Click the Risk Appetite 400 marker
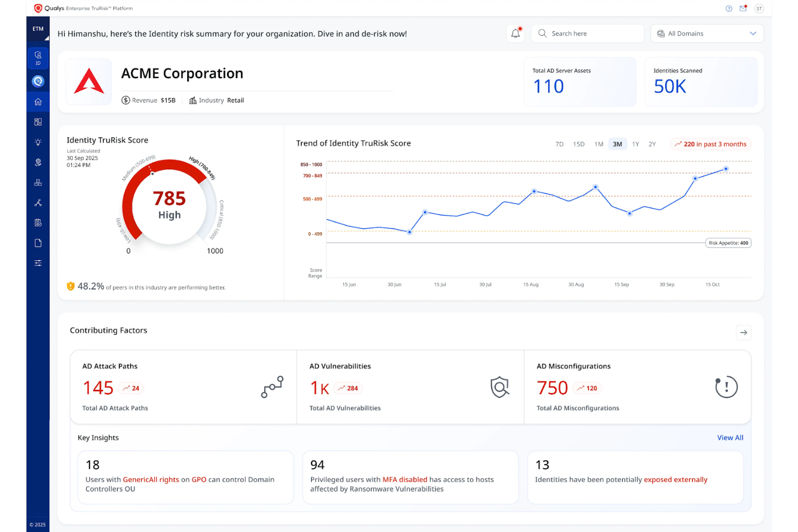Viewport: 798px width, 532px height. coord(728,243)
